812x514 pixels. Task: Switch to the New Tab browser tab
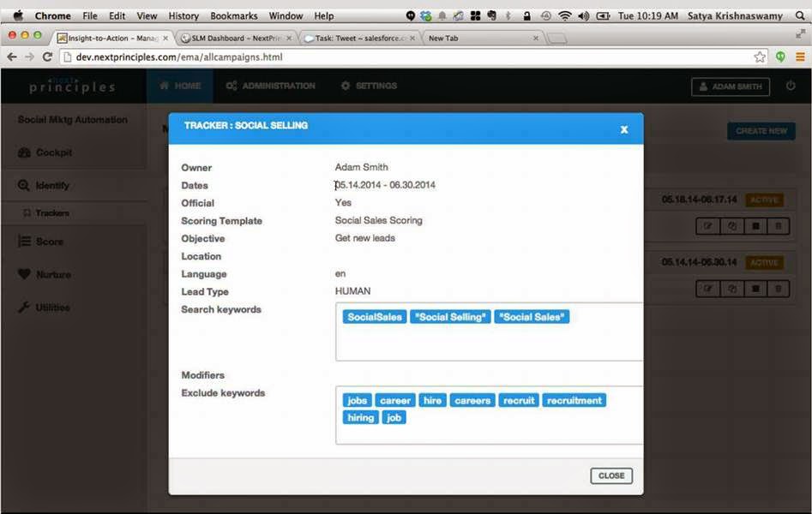[482, 39]
